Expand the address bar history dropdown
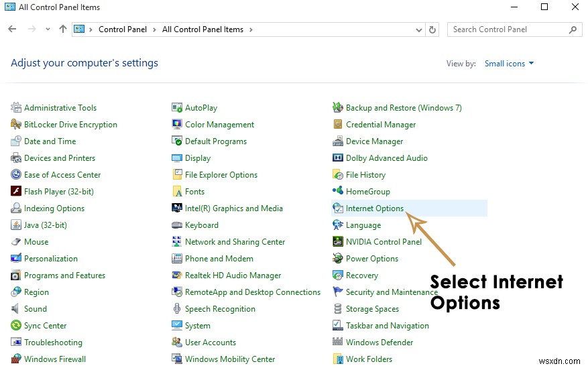The height and width of the screenshot is (368, 588). coord(419,29)
